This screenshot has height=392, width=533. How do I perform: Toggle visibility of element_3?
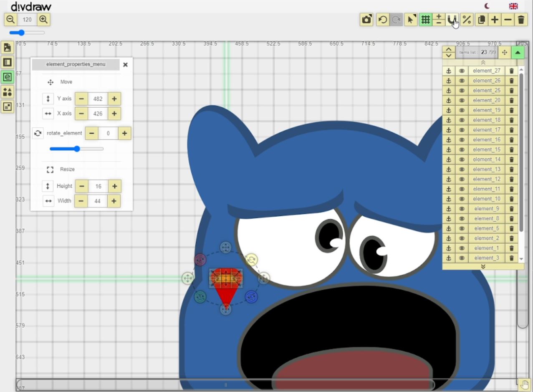click(462, 258)
